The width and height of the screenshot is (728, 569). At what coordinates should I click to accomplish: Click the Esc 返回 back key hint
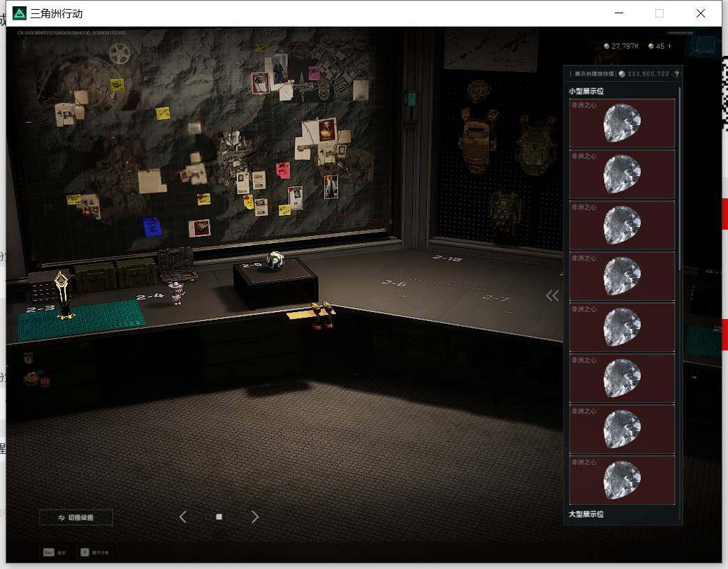[54, 552]
